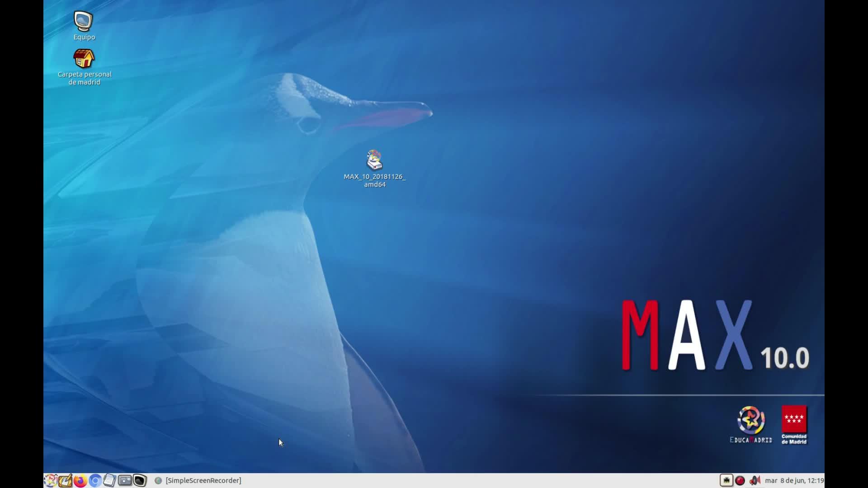Open the calendar from date and clock

tap(794, 480)
